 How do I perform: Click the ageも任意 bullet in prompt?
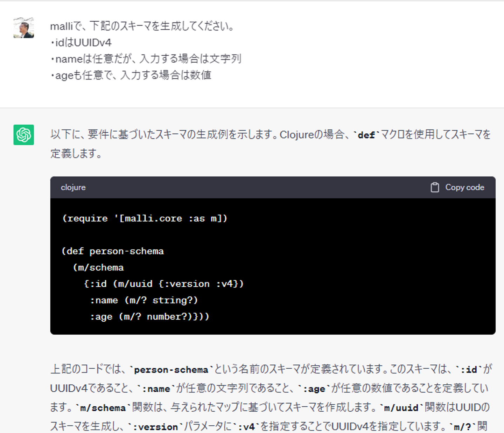pyautogui.click(x=131, y=75)
